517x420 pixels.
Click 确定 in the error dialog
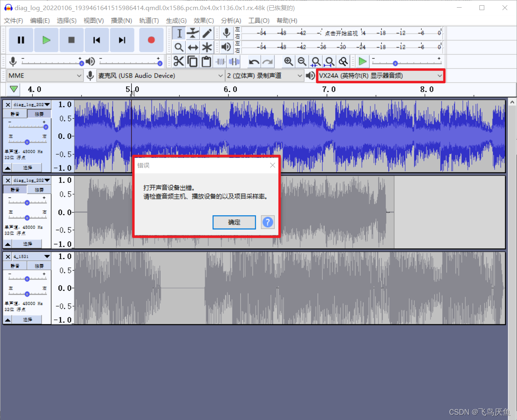[x=234, y=222]
